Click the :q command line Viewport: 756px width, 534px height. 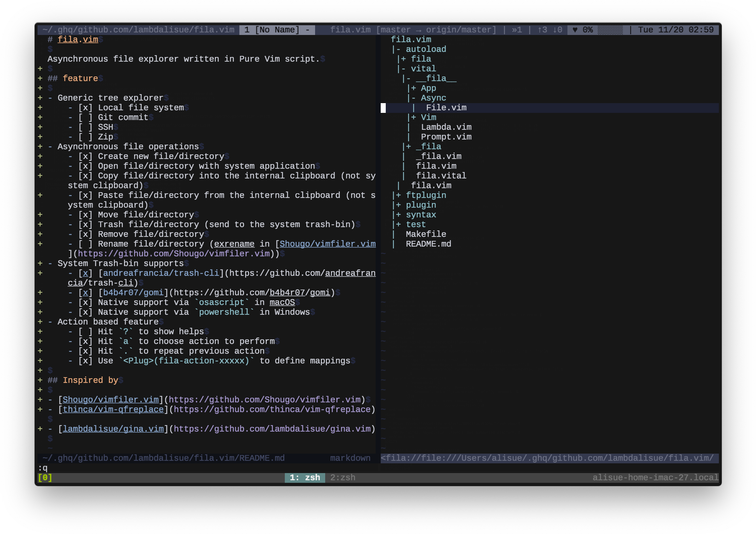coord(43,468)
